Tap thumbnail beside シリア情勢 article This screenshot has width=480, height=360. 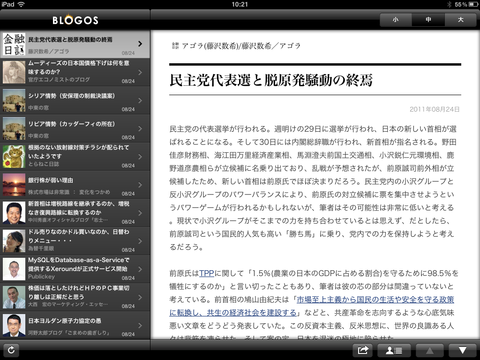click(14, 100)
